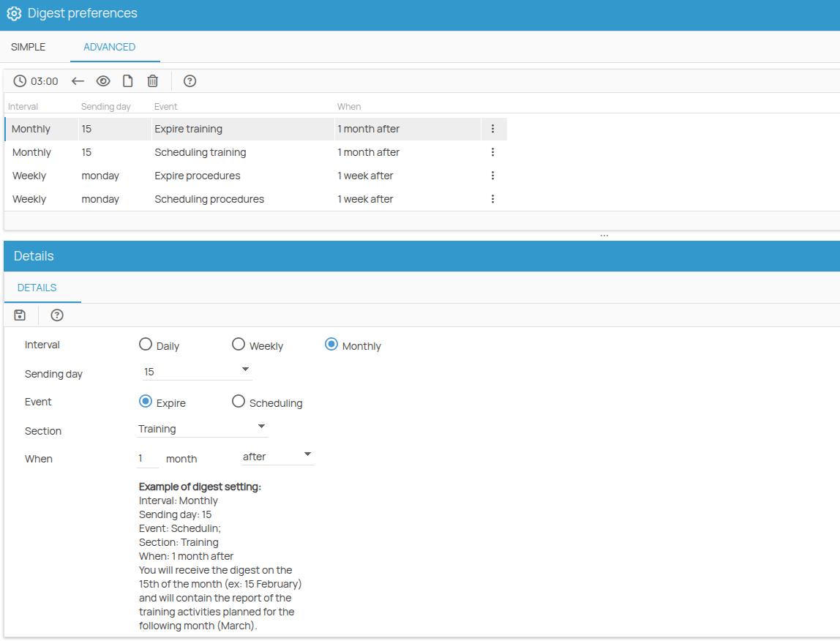Click the eye preview icon

click(x=103, y=80)
